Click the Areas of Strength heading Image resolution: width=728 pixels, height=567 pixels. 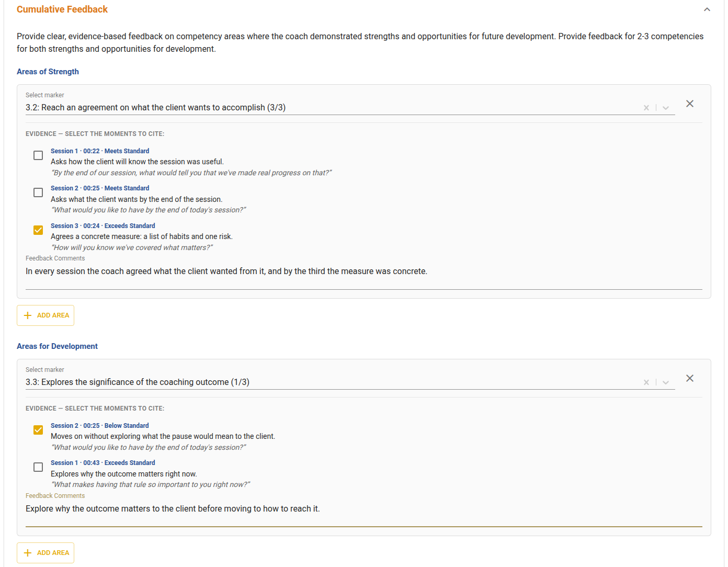[48, 72]
